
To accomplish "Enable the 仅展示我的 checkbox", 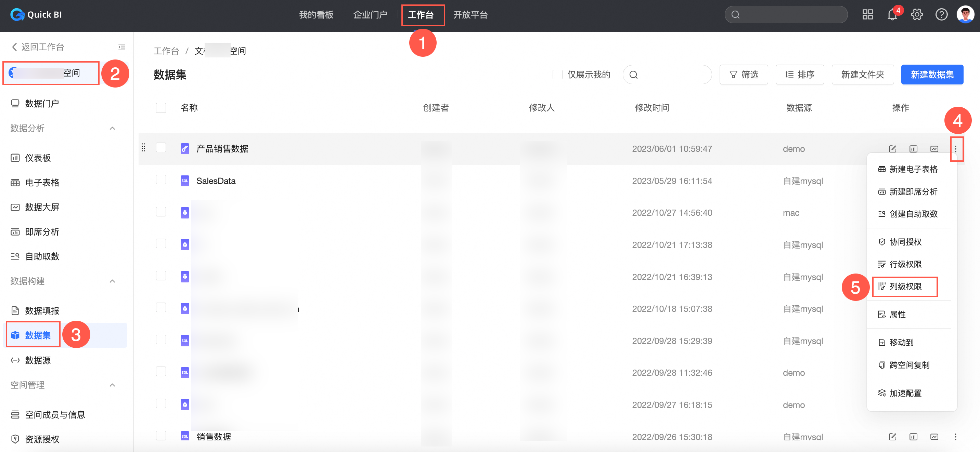I will [x=557, y=75].
